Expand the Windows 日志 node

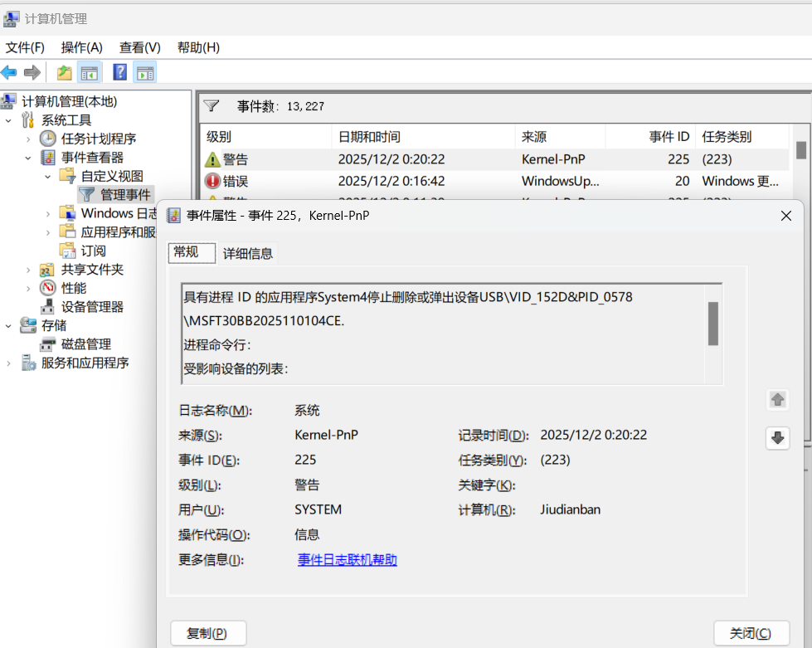[x=47, y=213]
